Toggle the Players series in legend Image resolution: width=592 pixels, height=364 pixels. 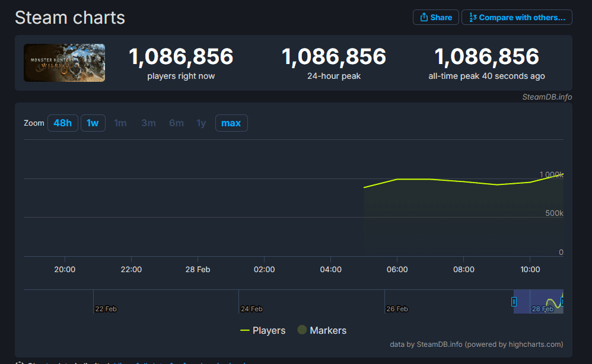pyautogui.click(x=263, y=330)
